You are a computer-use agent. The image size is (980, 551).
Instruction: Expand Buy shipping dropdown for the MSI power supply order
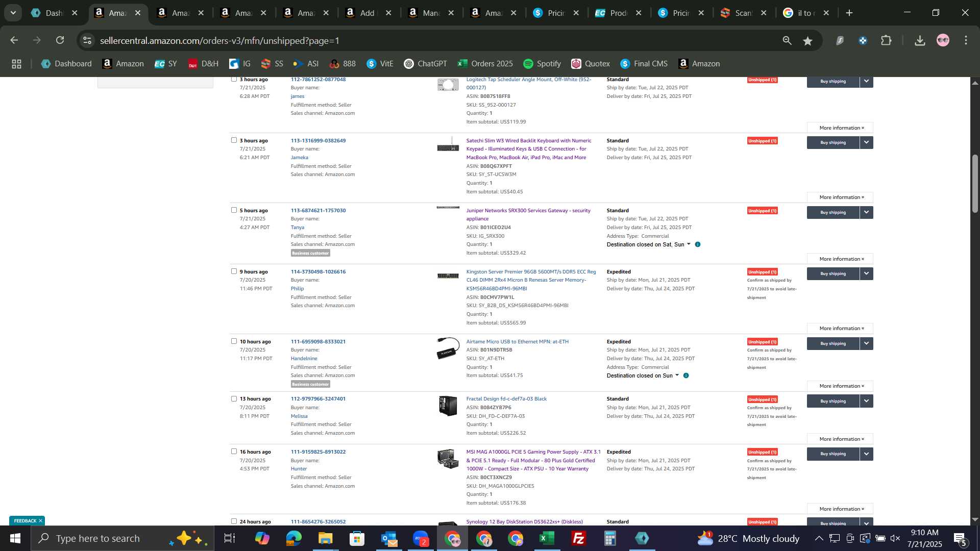pyautogui.click(x=866, y=454)
